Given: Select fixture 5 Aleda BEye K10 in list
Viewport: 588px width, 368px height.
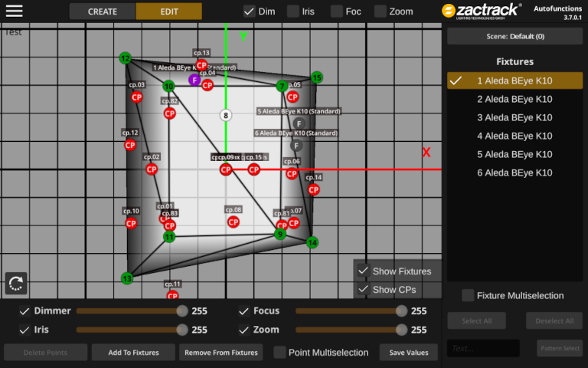Looking at the screenshot, I should pyautogui.click(x=514, y=154).
